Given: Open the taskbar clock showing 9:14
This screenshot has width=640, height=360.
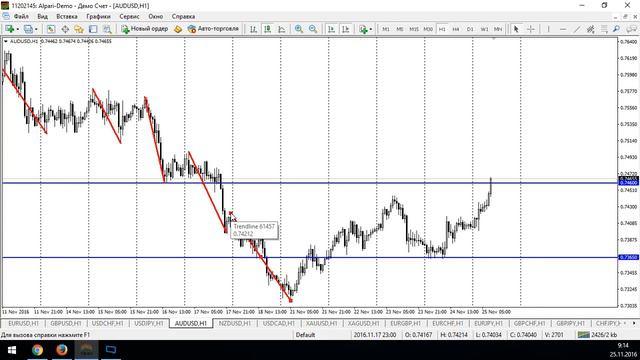Looking at the screenshot, I should click(x=623, y=350).
